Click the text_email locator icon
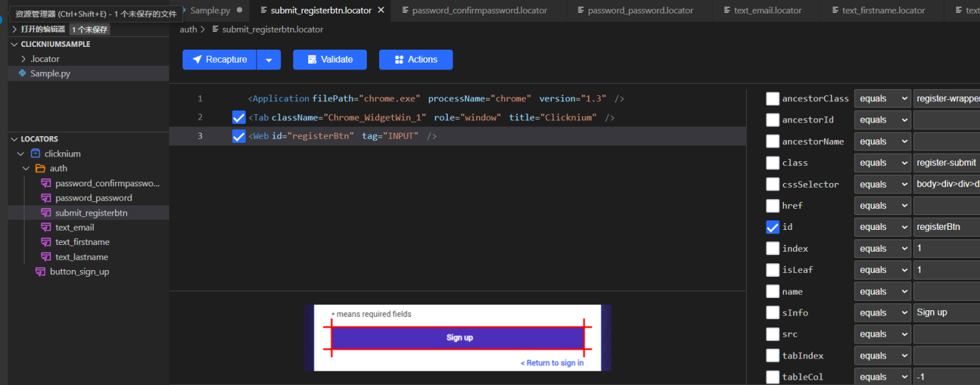The height and width of the screenshot is (385, 980). [46, 228]
